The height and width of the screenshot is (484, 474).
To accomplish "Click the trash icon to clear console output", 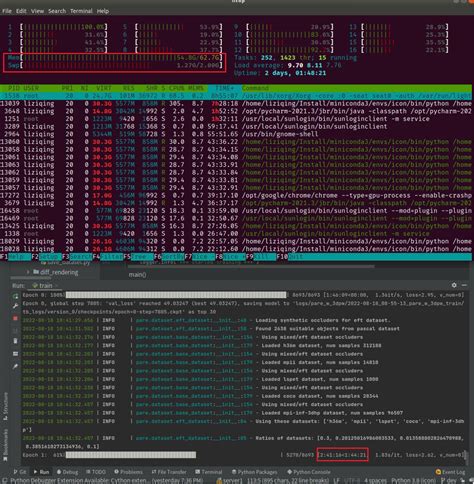I will click(x=15, y=341).
